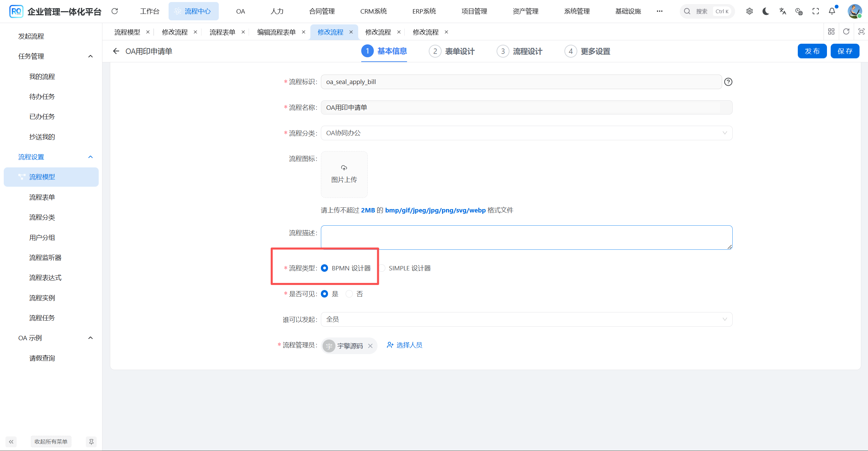Enter fullscreen using the top bar icon
The image size is (868, 451).
[x=815, y=11]
